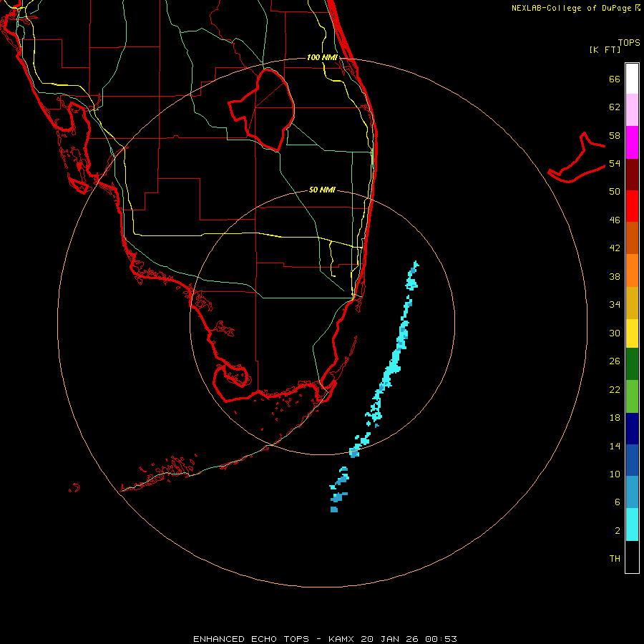Screen dimensions: 644x644
Task: Click the '100 NMI' range ring label
Action: tap(322, 57)
